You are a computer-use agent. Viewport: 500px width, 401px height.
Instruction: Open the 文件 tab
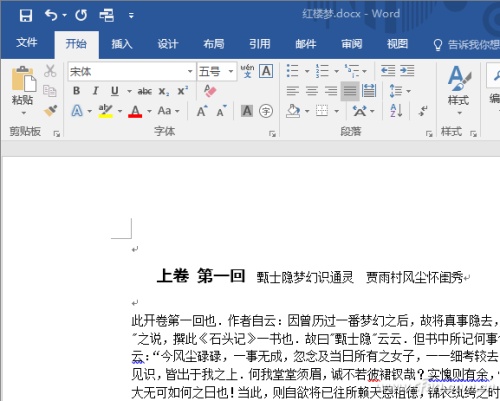27,43
